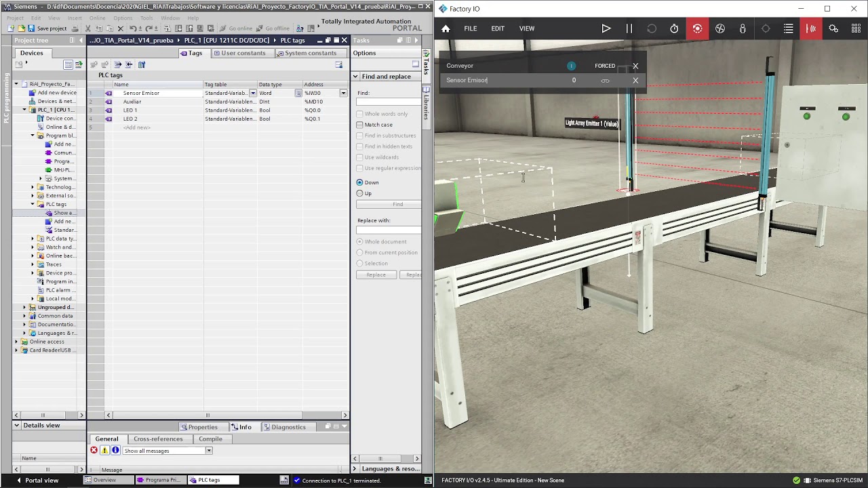Switch to first person camera icon
Viewport: 868px width, 488px height.
point(743,28)
